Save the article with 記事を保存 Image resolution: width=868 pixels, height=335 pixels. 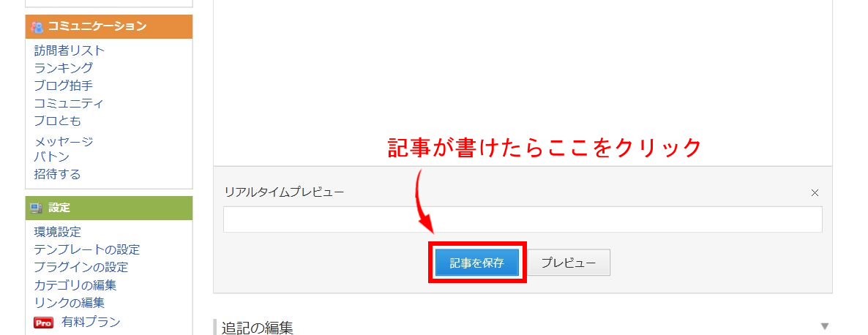pyautogui.click(x=476, y=263)
